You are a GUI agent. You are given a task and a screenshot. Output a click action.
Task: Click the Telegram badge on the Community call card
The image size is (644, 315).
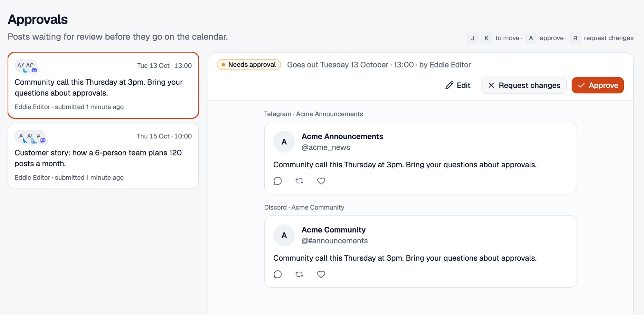25,70
